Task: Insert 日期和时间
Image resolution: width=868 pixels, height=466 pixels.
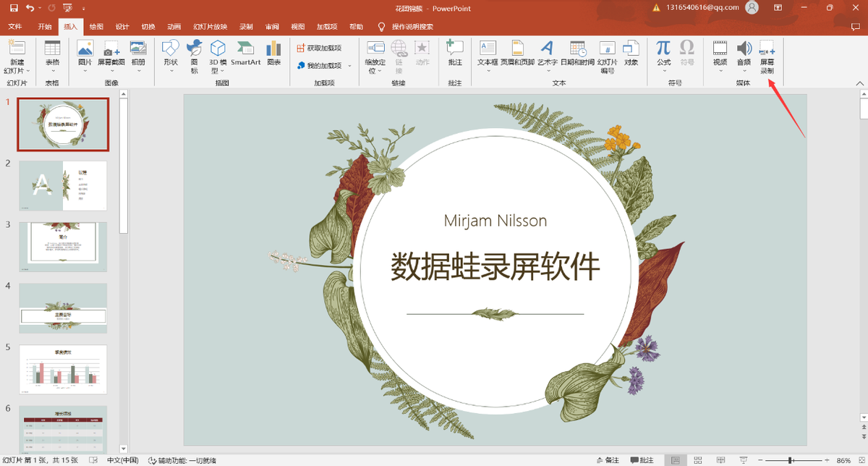Action: click(577, 54)
